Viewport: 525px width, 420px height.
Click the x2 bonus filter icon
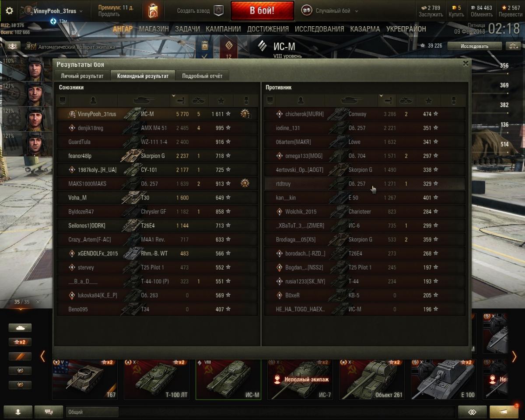pos(20,342)
